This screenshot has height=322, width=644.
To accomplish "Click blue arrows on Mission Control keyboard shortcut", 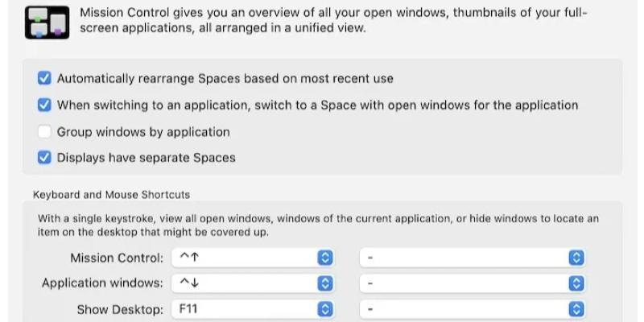I will pos(325,258).
